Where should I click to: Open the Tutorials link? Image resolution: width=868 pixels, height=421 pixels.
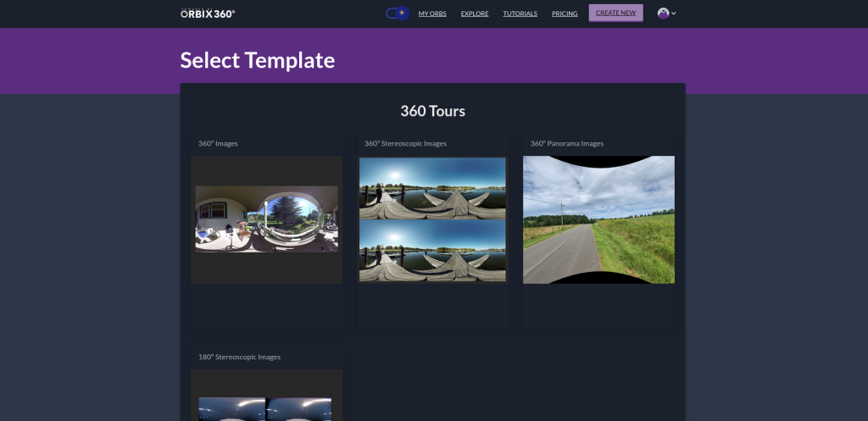520,14
